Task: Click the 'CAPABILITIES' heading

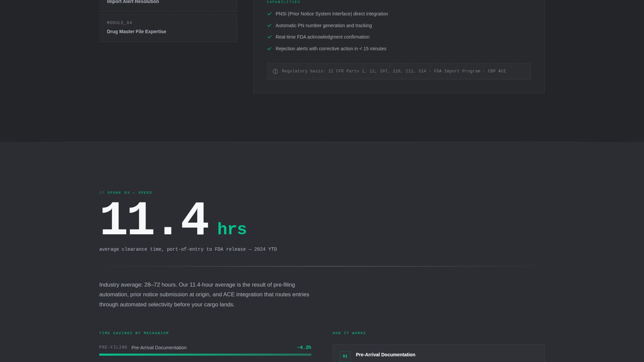Action: (283, 2)
